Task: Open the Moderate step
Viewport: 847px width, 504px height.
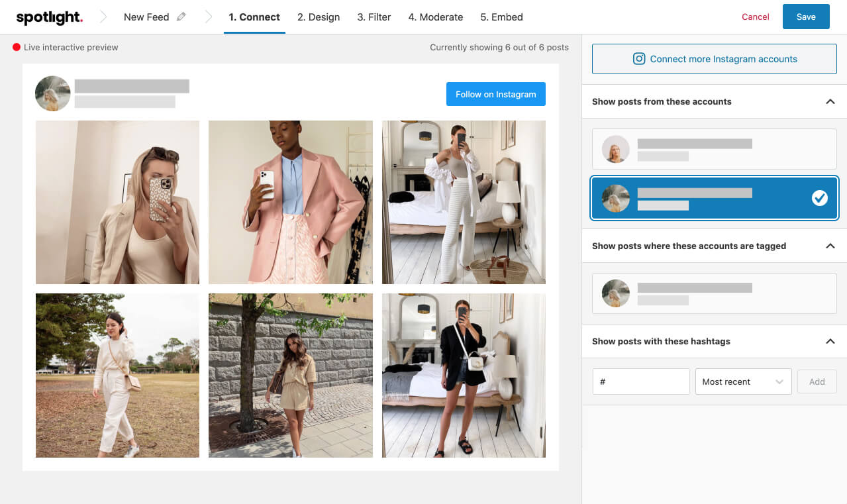Action: [435, 17]
